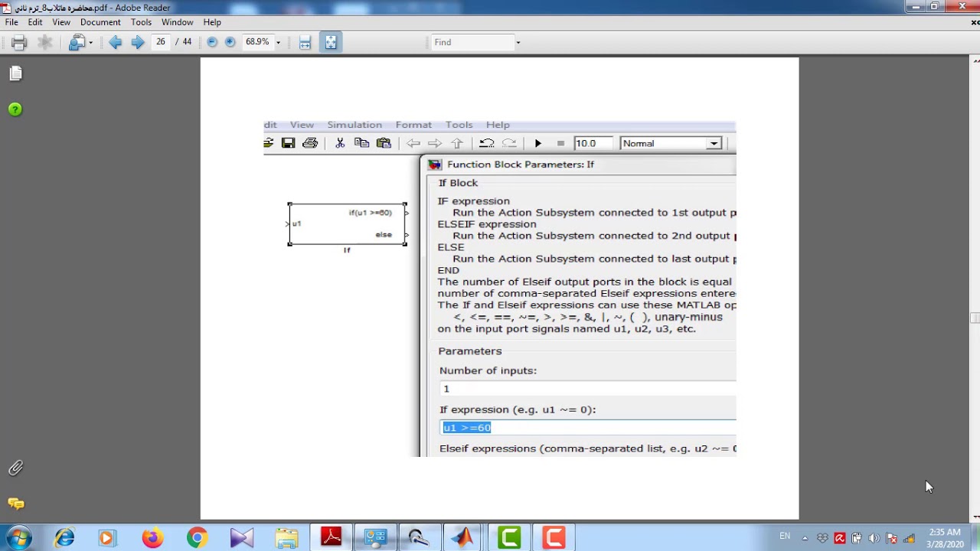980x551 pixels.
Task: Open Google Chrome from the taskbar
Action: pyautogui.click(x=197, y=538)
